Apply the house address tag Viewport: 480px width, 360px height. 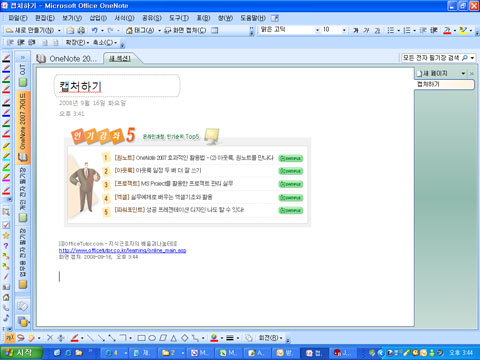[x=6, y=297]
